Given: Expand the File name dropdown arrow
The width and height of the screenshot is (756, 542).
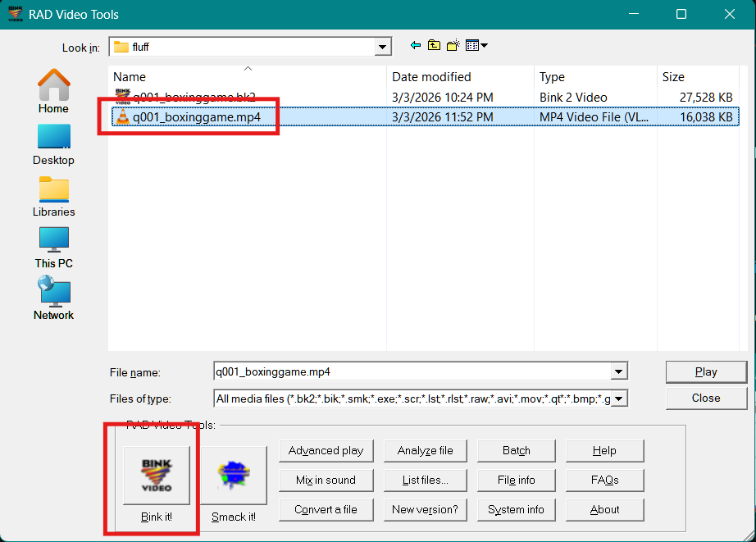Looking at the screenshot, I should 618,371.
